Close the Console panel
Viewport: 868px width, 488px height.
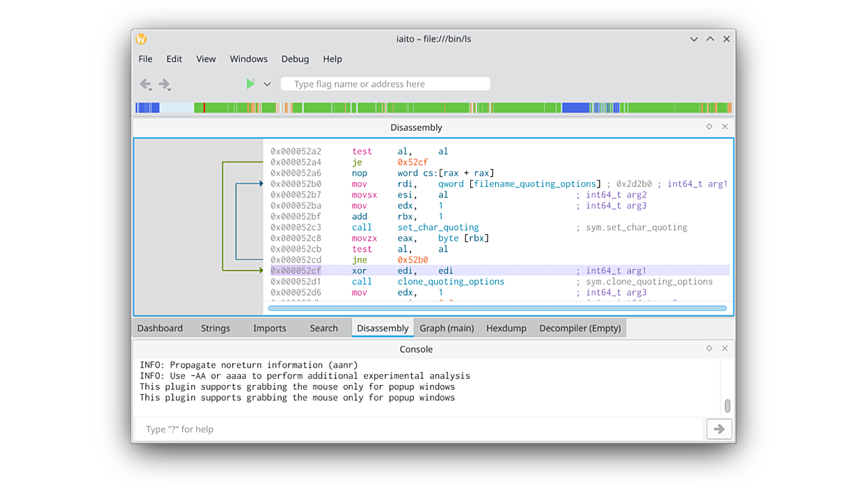pyautogui.click(x=725, y=348)
